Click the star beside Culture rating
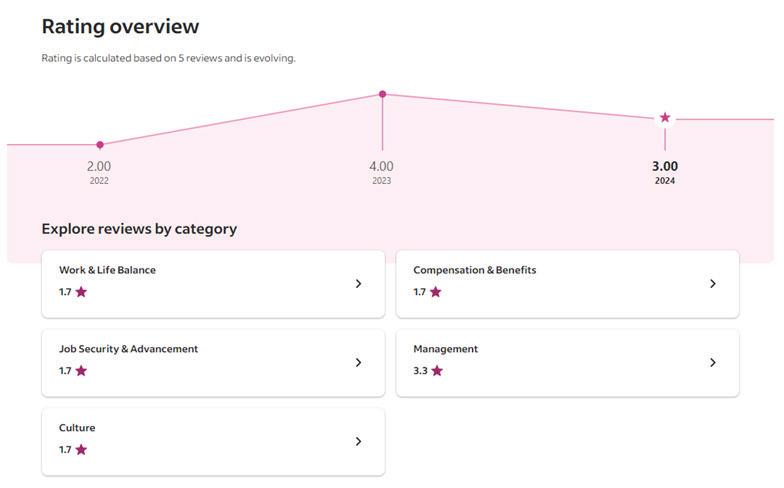This screenshot has width=784, height=488. pyautogui.click(x=81, y=450)
